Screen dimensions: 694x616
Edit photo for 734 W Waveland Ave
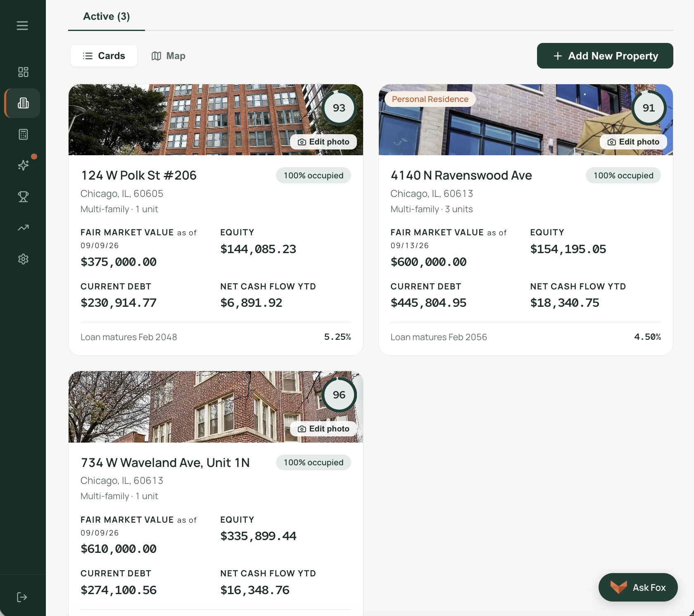coord(323,429)
